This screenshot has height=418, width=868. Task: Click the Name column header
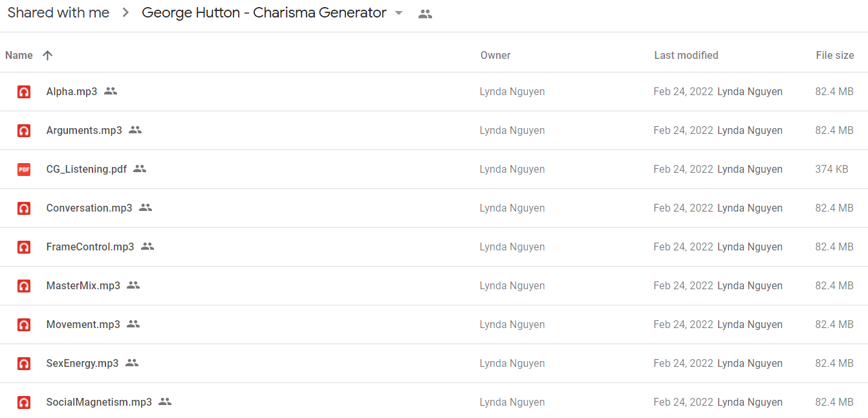coord(19,56)
